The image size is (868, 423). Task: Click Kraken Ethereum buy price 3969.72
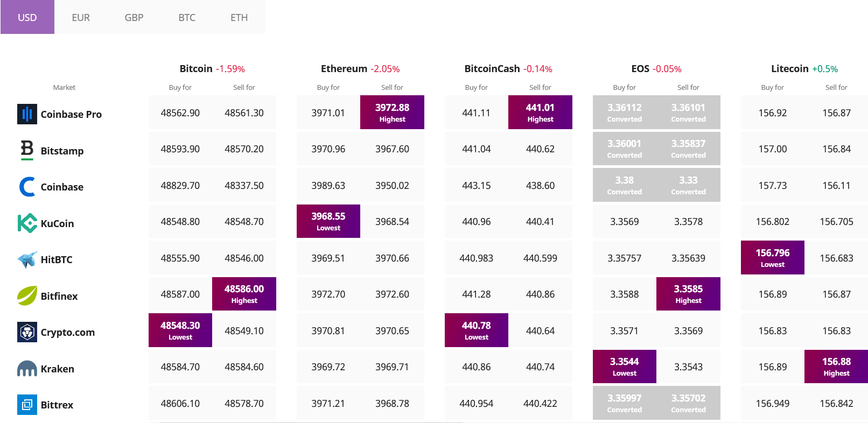pos(328,367)
